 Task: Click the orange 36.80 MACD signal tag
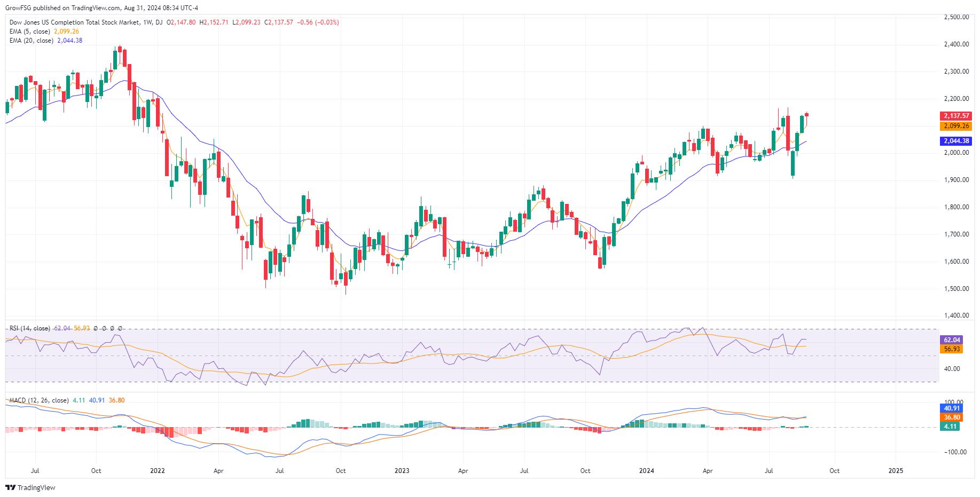(x=951, y=417)
